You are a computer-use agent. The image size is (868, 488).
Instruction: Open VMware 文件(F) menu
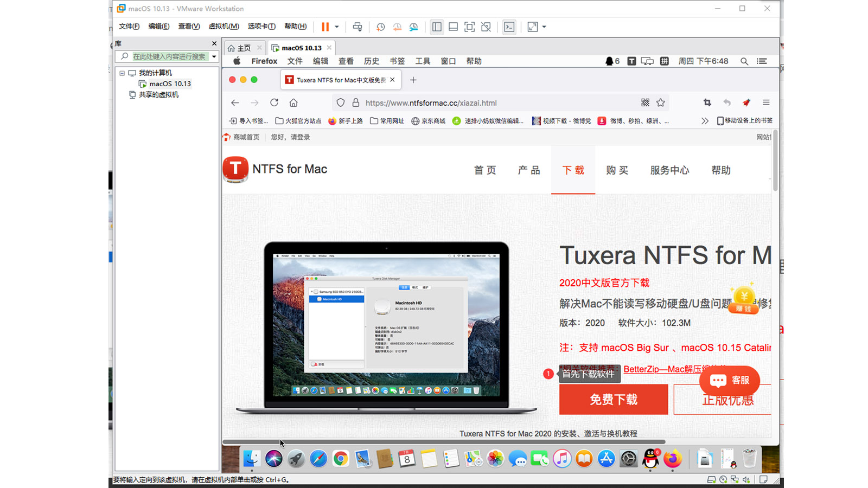coord(129,26)
